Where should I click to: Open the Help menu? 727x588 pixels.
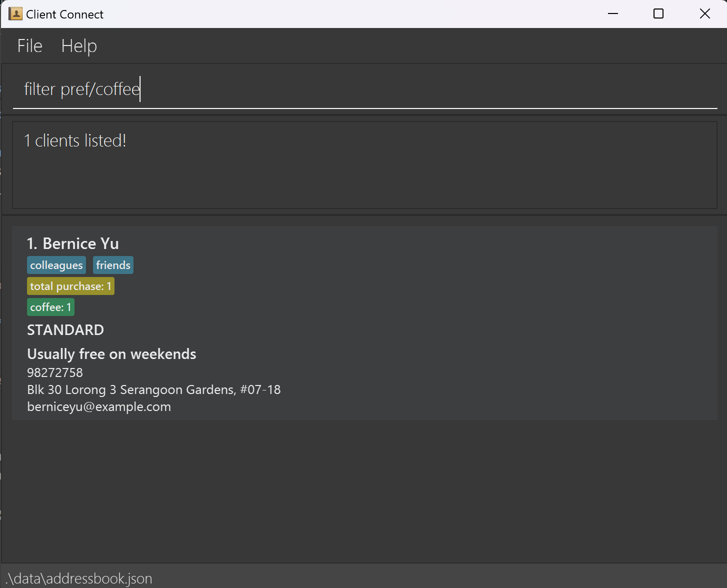(x=79, y=46)
